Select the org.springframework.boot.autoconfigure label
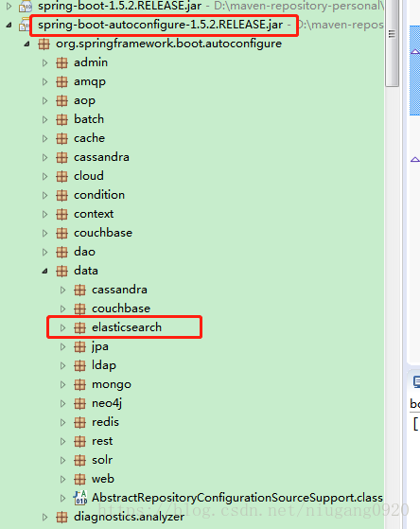 click(168, 44)
